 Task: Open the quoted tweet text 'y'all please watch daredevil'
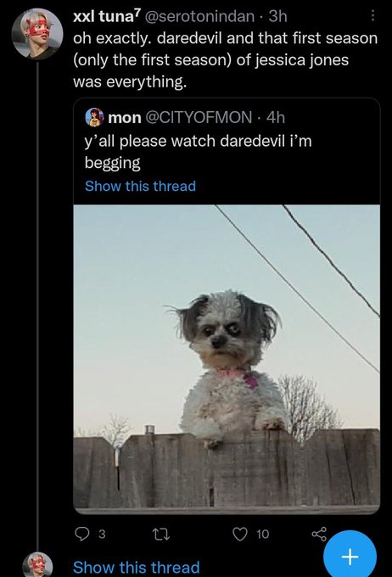coord(198,151)
